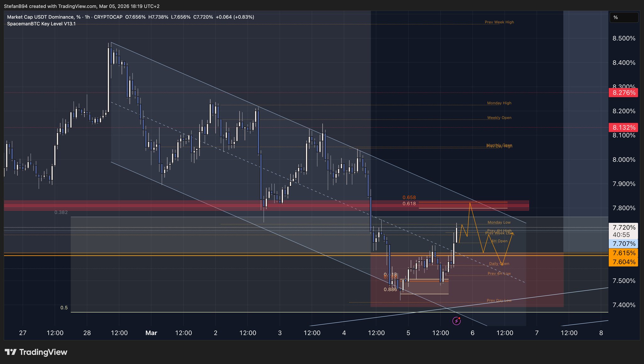Click the 0.658 Fibonacci level label
The image size is (644, 364).
tap(409, 198)
